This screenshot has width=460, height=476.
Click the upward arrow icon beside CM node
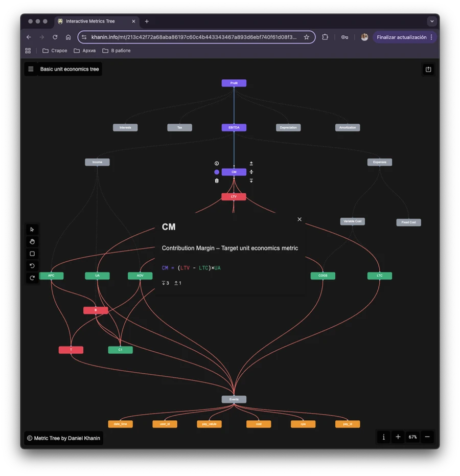(x=251, y=163)
